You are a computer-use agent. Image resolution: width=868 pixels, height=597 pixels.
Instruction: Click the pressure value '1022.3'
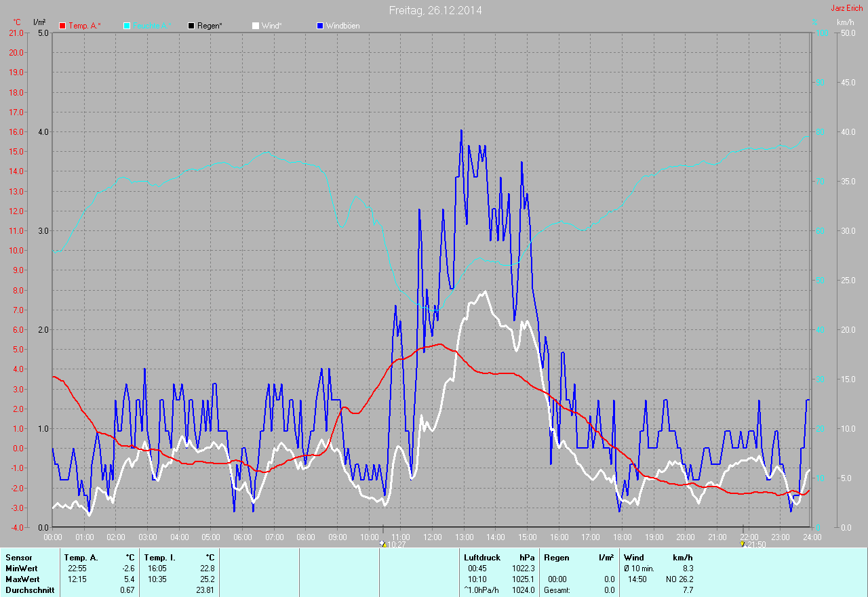tap(523, 569)
